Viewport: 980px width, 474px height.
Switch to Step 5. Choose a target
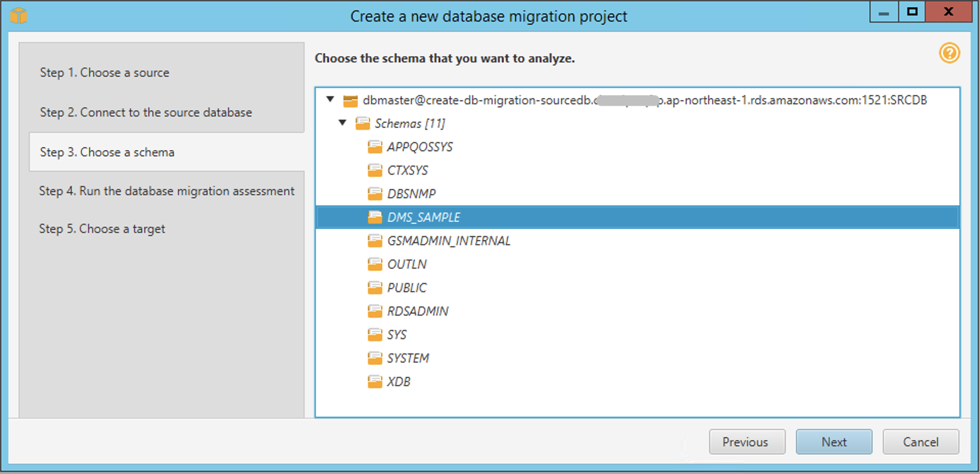coord(102,228)
